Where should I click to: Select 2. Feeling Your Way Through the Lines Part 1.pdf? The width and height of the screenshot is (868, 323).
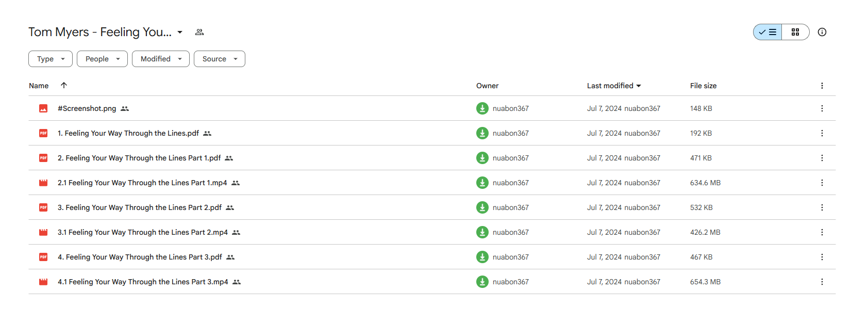[139, 158]
